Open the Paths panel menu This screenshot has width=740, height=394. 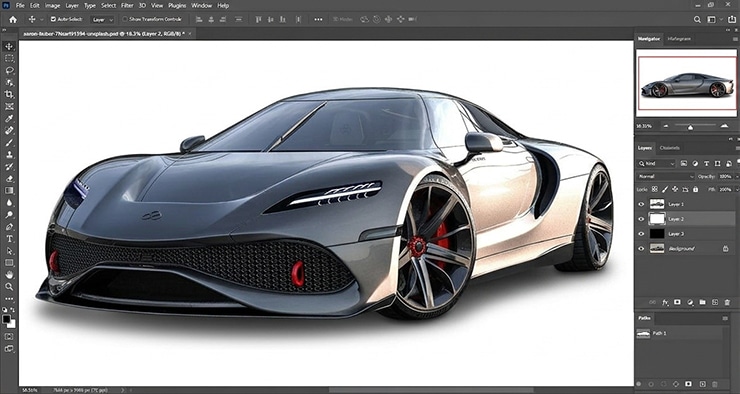(725, 319)
